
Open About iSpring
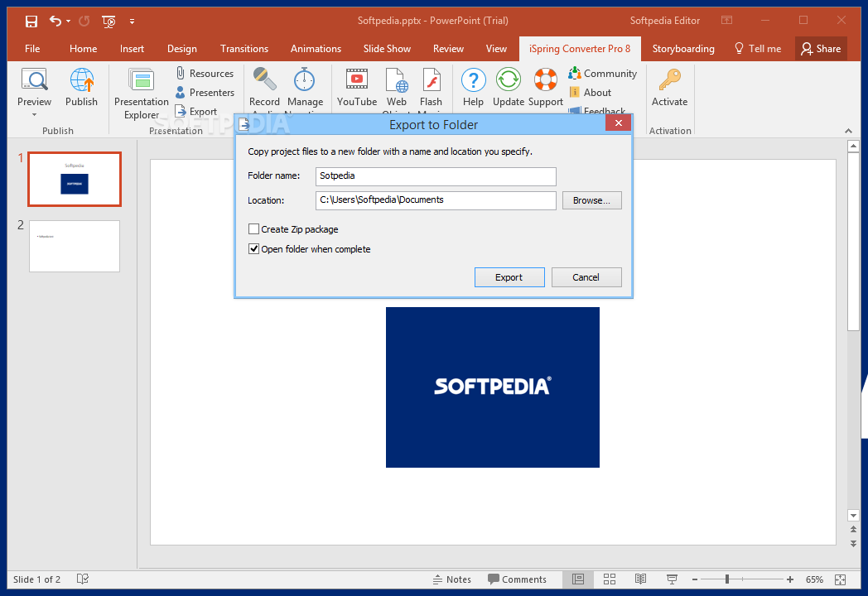[590, 93]
